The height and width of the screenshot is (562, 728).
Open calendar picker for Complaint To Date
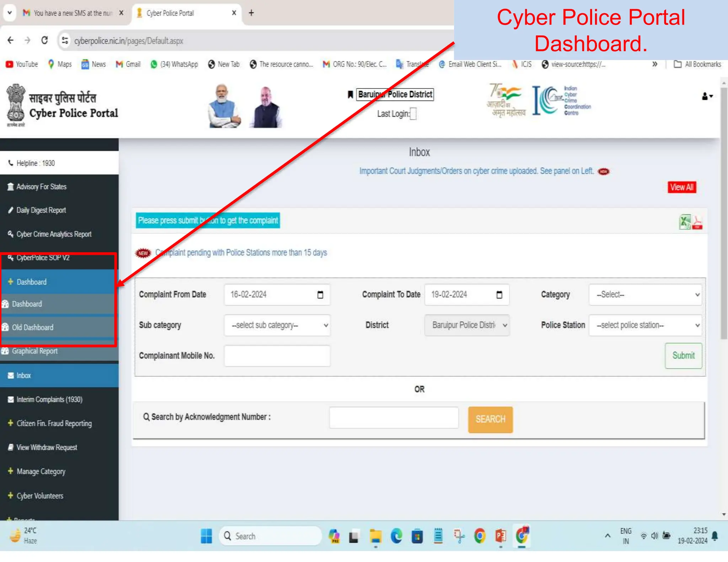499,294
